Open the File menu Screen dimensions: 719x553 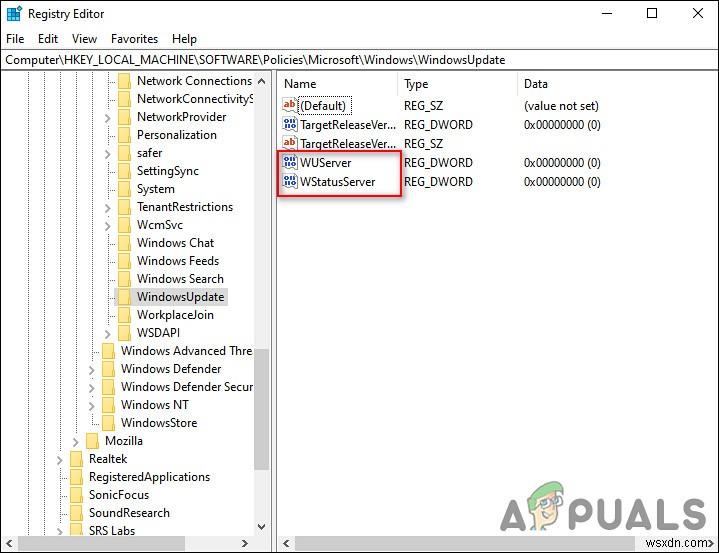click(15, 39)
